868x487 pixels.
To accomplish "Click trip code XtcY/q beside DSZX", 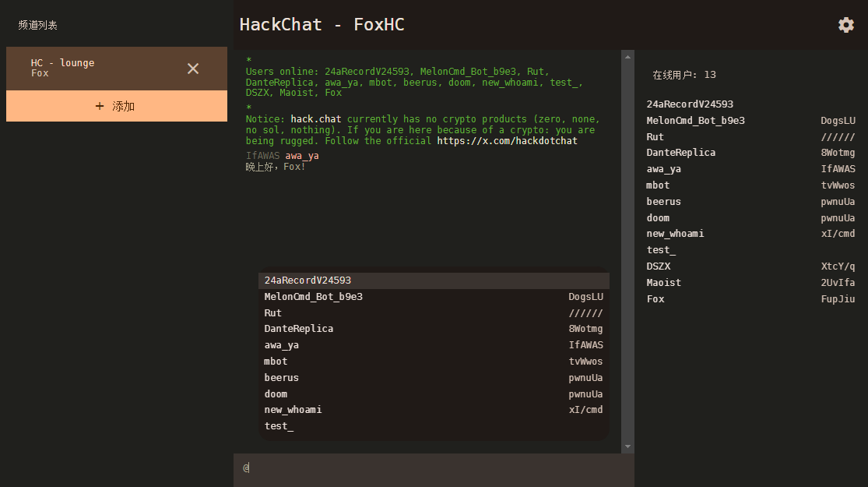I will [x=838, y=266].
